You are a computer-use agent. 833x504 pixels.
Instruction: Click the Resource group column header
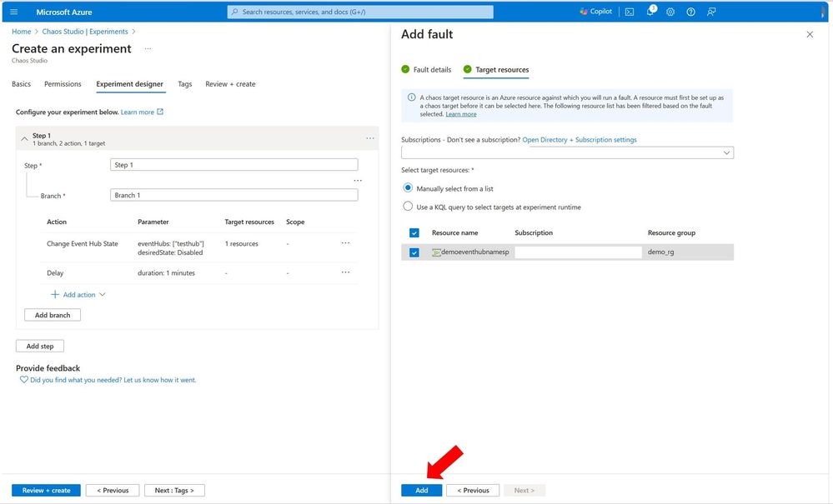tap(671, 233)
